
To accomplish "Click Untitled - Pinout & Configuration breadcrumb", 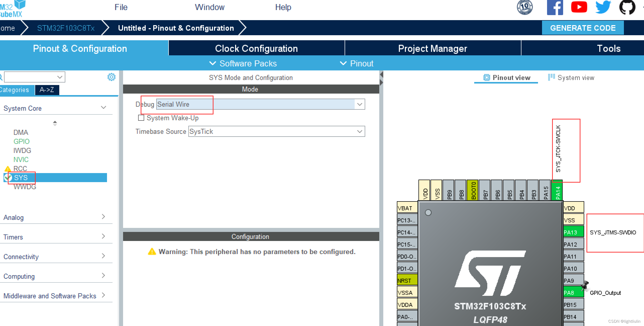I will tap(176, 28).
